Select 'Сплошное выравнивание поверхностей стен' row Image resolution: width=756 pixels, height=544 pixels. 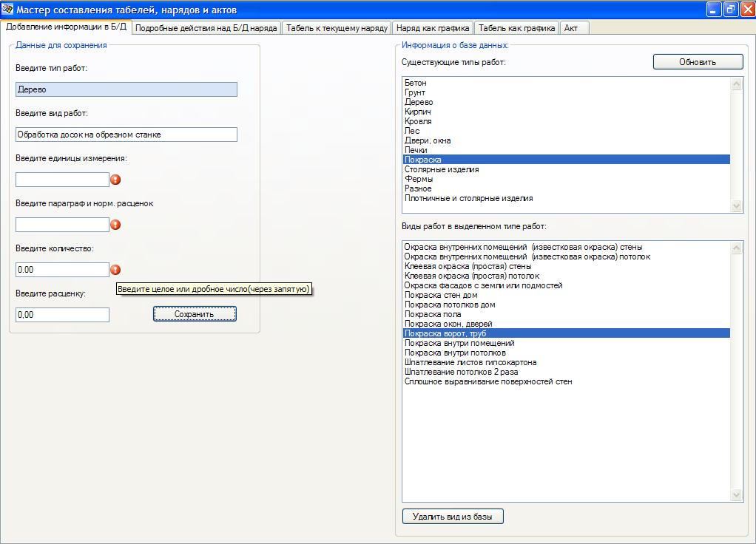pos(567,381)
